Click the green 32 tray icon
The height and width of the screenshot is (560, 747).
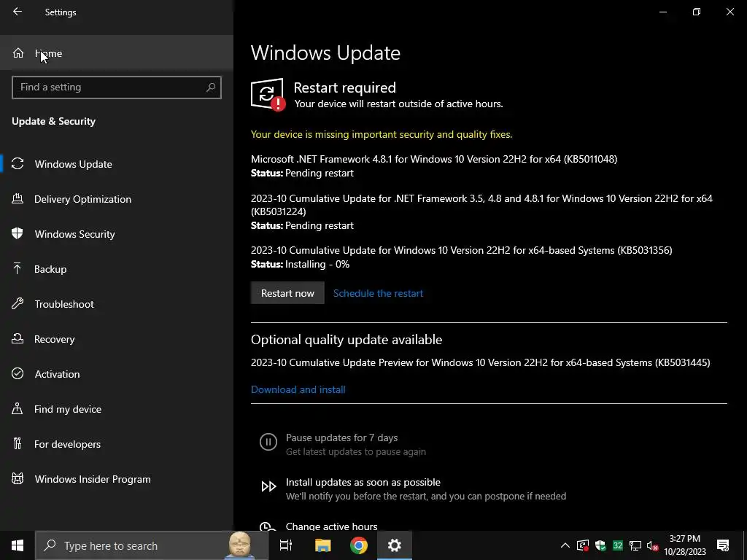(x=618, y=545)
